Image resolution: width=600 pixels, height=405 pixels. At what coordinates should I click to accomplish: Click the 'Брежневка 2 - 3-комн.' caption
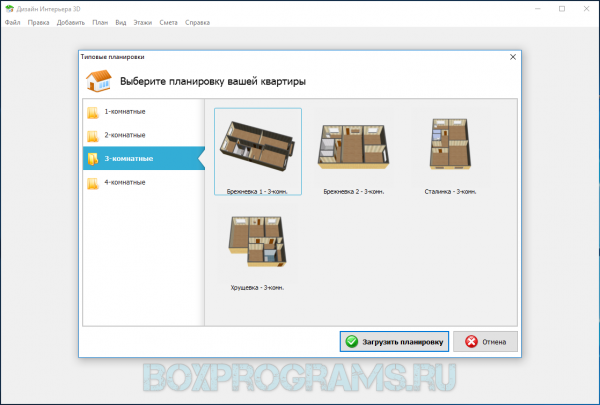[x=354, y=191]
